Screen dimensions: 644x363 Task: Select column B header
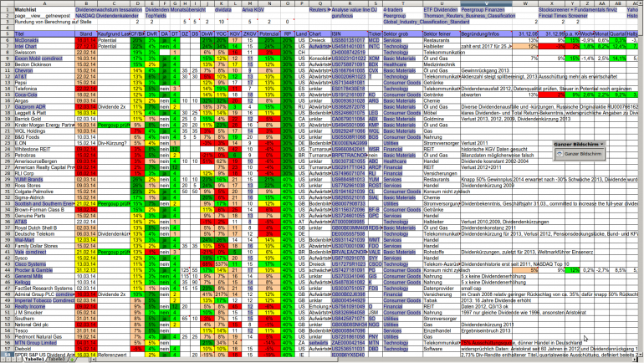coord(86,3)
